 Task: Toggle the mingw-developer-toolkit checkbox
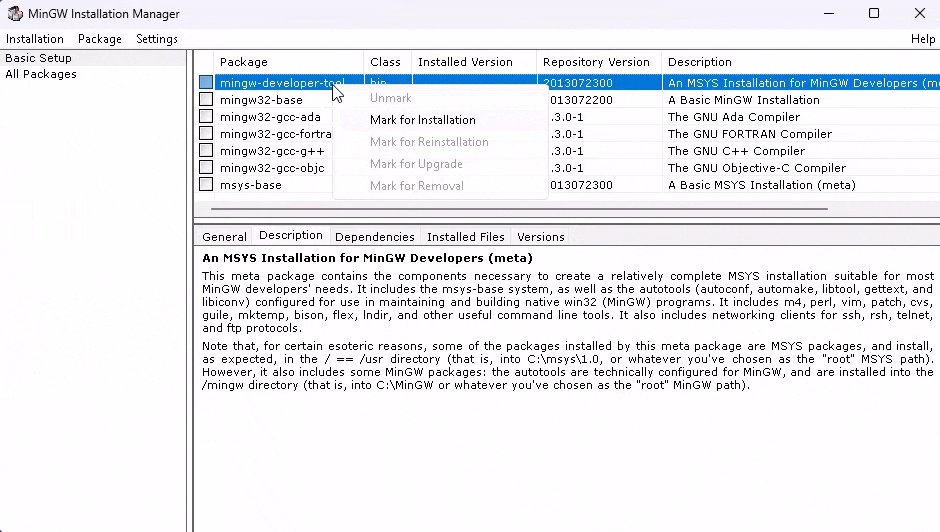coord(206,82)
